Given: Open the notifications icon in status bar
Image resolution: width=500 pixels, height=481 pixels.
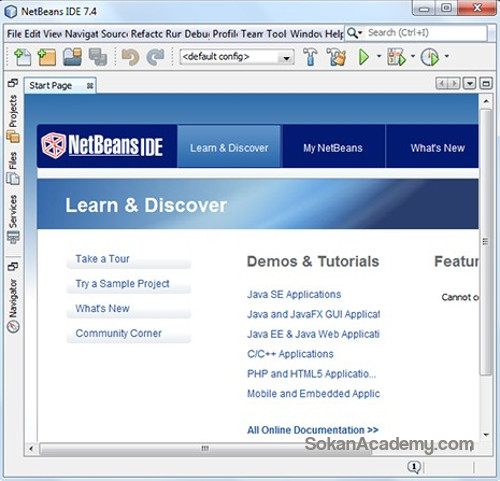Looking at the screenshot, I should tap(414, 467).
